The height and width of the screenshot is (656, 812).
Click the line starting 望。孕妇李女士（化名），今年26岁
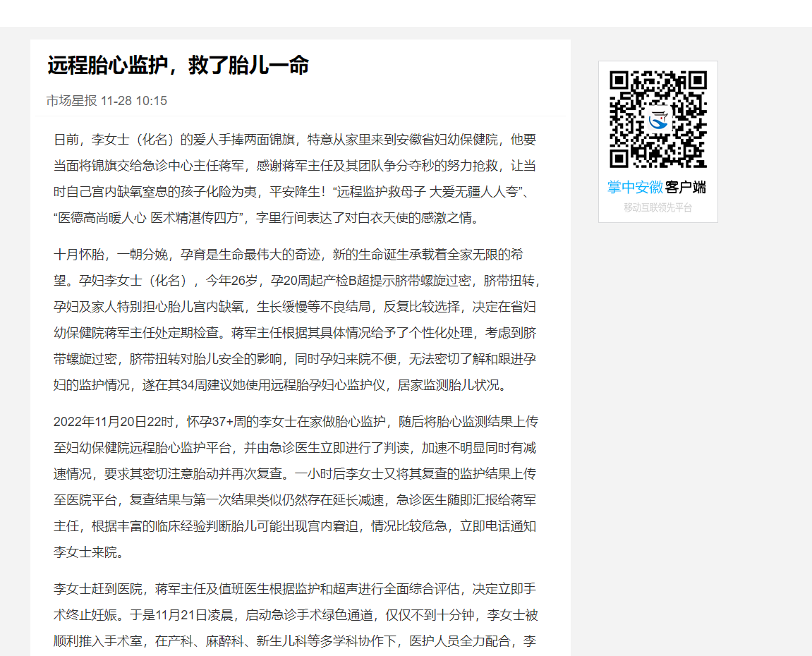(x=297, y=281)
